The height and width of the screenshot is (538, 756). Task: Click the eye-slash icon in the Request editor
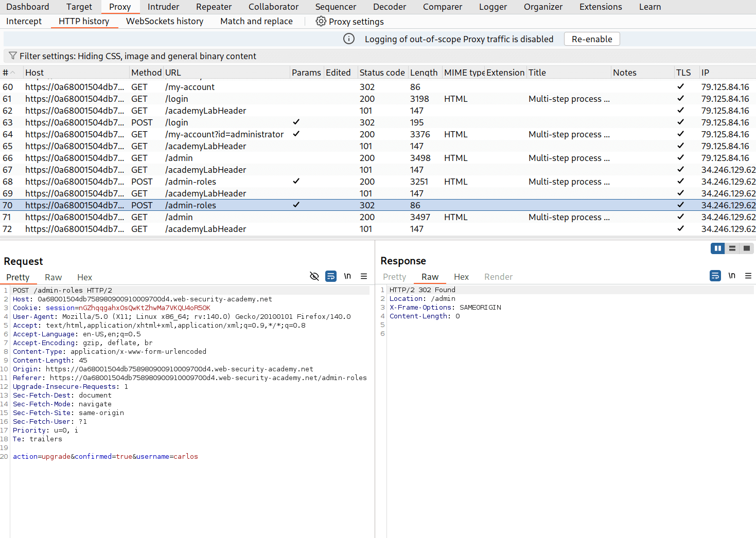[x=314, y=276]
